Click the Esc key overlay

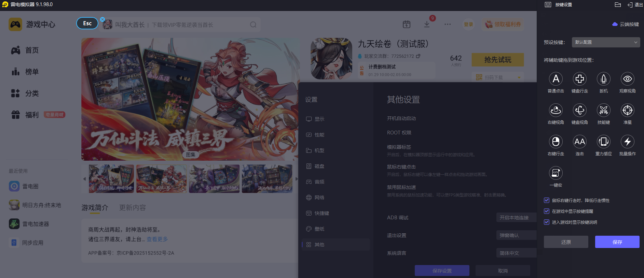(87, 23)
